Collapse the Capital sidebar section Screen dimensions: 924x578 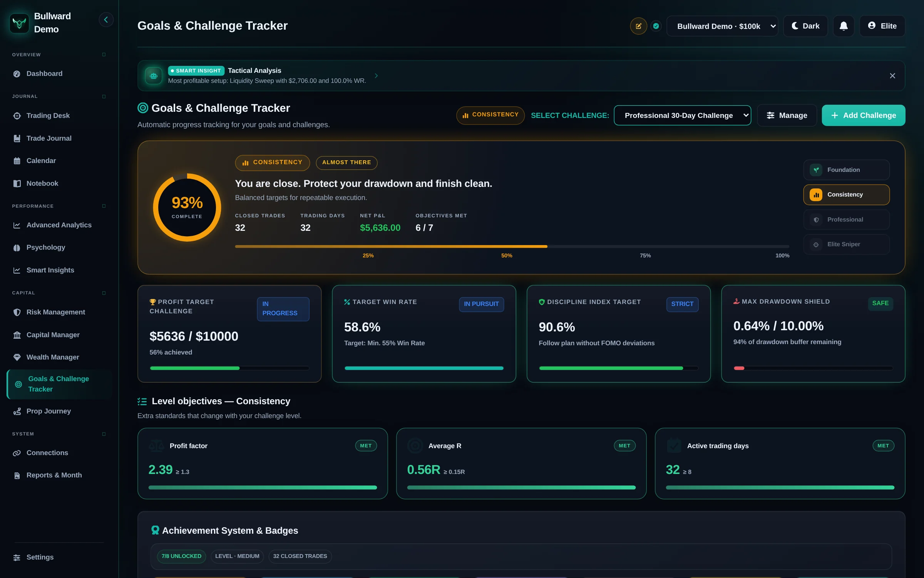click(104, 293)
